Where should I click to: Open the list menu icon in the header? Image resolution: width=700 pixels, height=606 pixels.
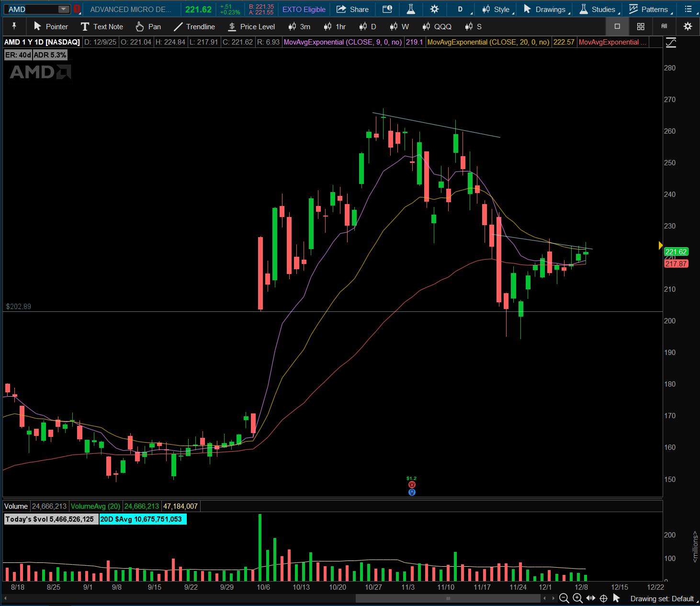coord(688,9)
